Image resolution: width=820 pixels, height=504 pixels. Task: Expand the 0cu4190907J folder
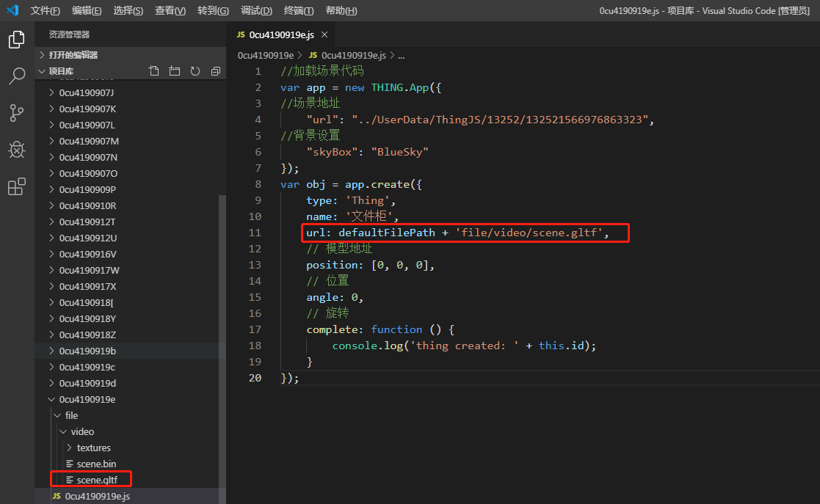tap(130, 93)
